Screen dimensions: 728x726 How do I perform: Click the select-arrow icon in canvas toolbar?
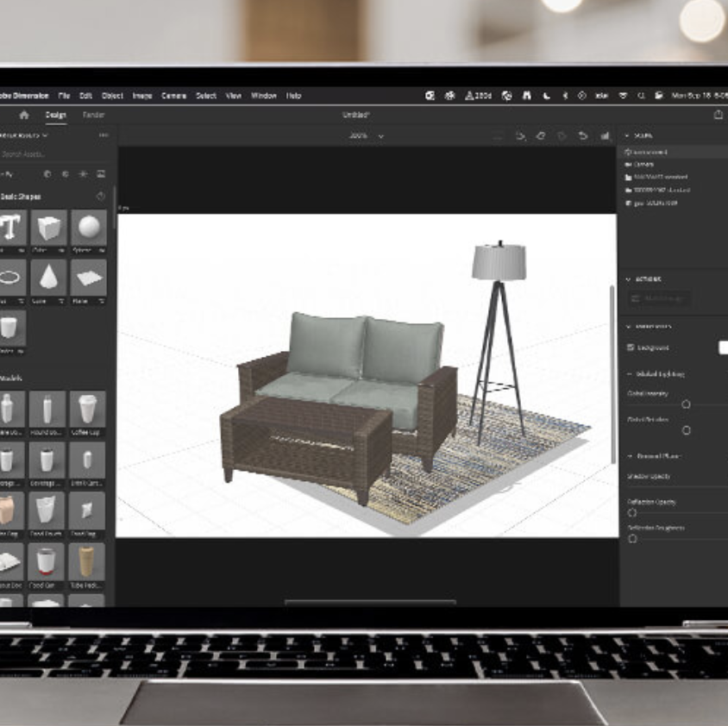(520, 136)
